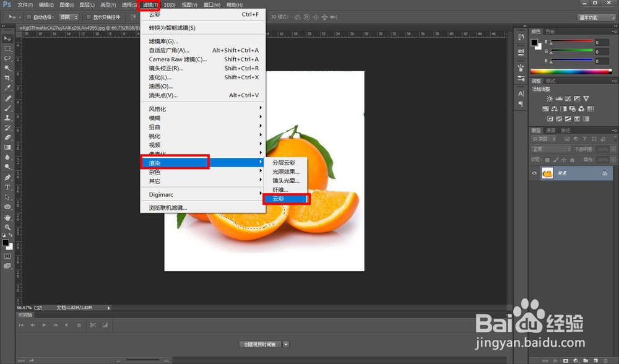
Task: Click the 背景 layer thumbnail
Action: click(x=547, y=173)
